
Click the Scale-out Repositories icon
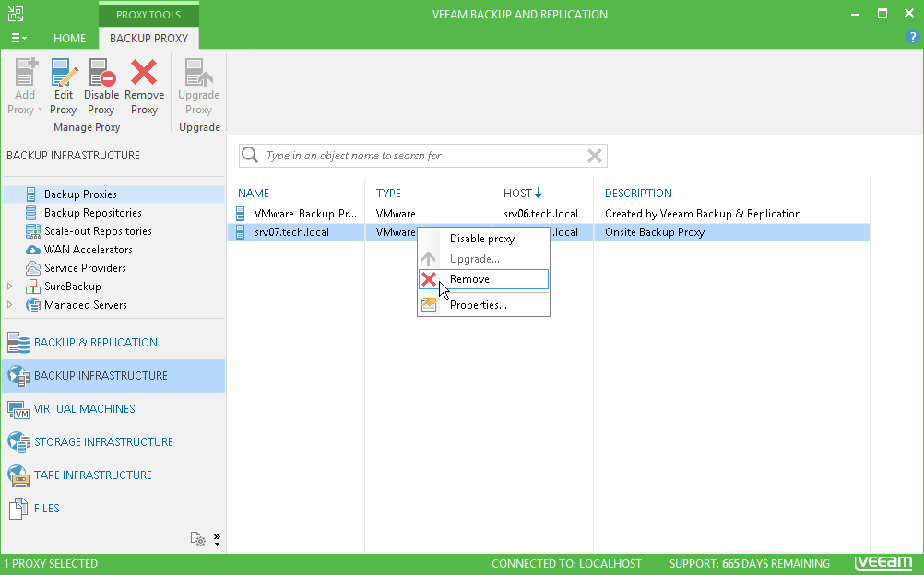click(33, 231)
